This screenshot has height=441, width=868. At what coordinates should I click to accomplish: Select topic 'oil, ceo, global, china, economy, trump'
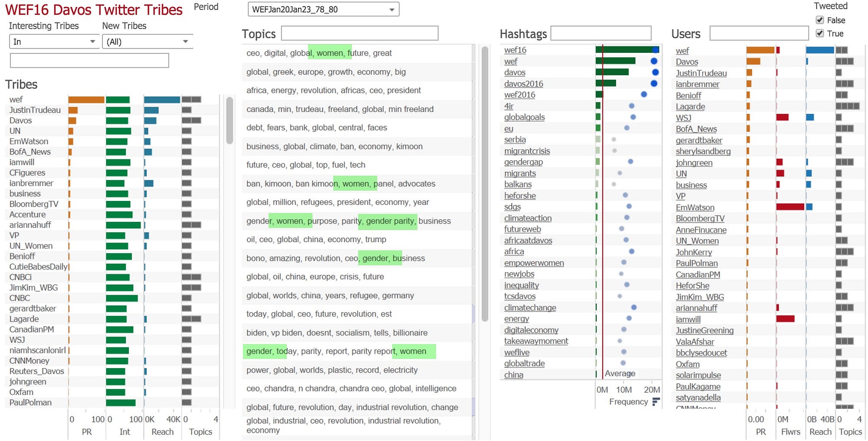(x=357, y=239)
